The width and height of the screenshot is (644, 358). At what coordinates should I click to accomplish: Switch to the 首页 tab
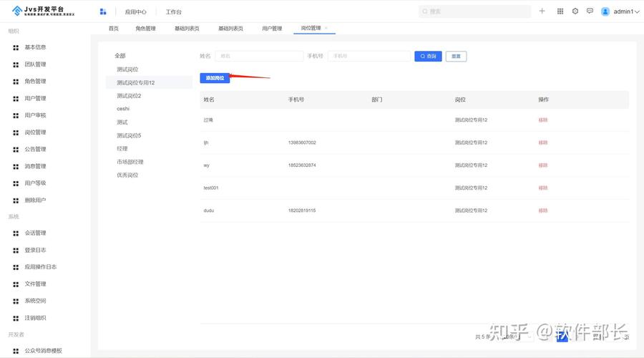pyautogui.click(x=113, y=29)
